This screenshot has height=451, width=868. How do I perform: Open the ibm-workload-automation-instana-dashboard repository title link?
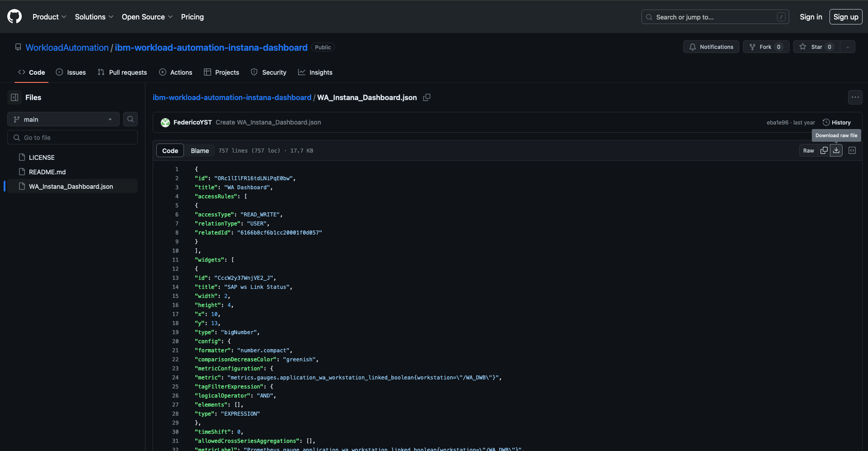coord(211,48)
